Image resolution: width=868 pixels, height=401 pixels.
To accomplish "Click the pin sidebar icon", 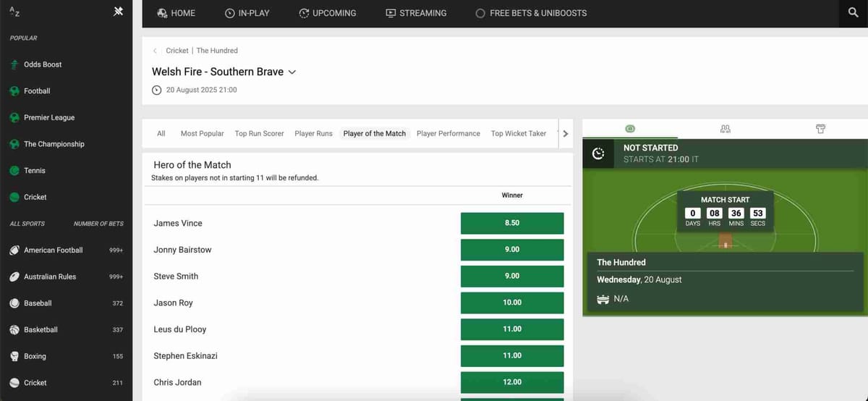I will click(x=119, y=12).
